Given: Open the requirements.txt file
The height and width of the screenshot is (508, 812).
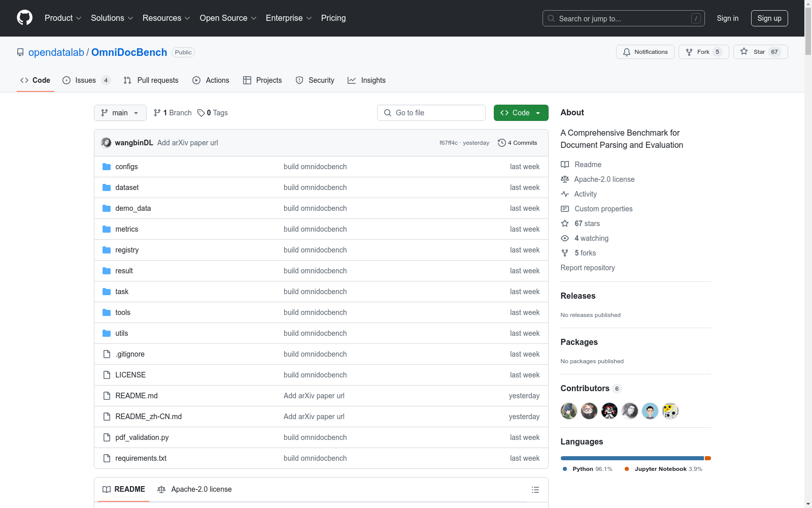Looking at the screenshot, I should coord(141,458).
